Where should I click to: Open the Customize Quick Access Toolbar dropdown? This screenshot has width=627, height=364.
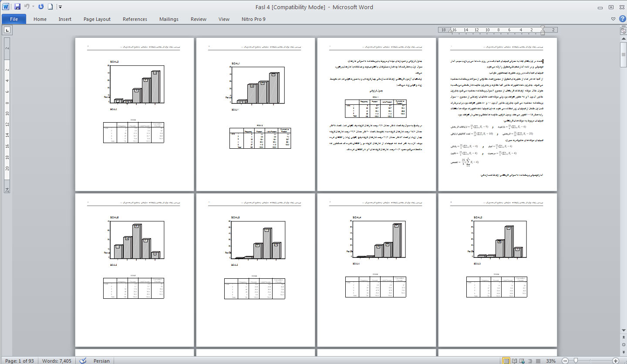point(60,7)
